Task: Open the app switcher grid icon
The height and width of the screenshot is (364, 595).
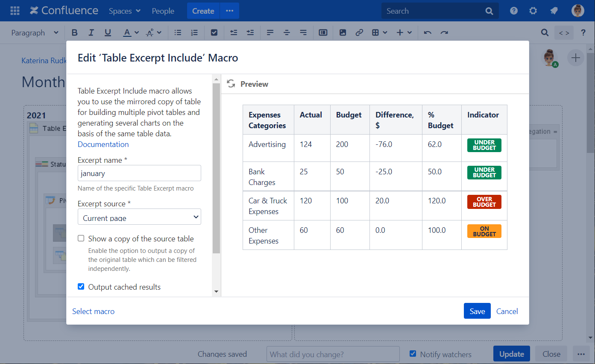Action: [x=15, y=11]
